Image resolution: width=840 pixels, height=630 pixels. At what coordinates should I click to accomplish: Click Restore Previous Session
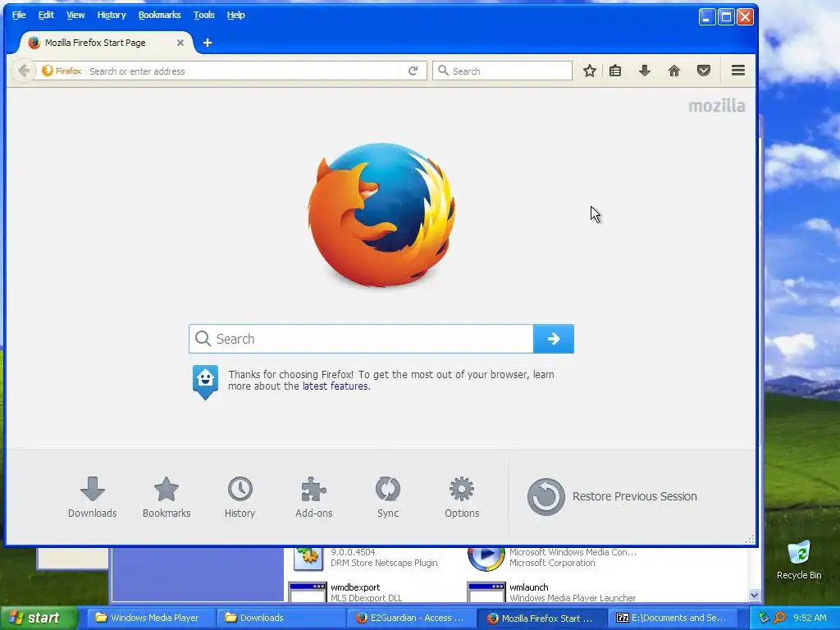612,496
